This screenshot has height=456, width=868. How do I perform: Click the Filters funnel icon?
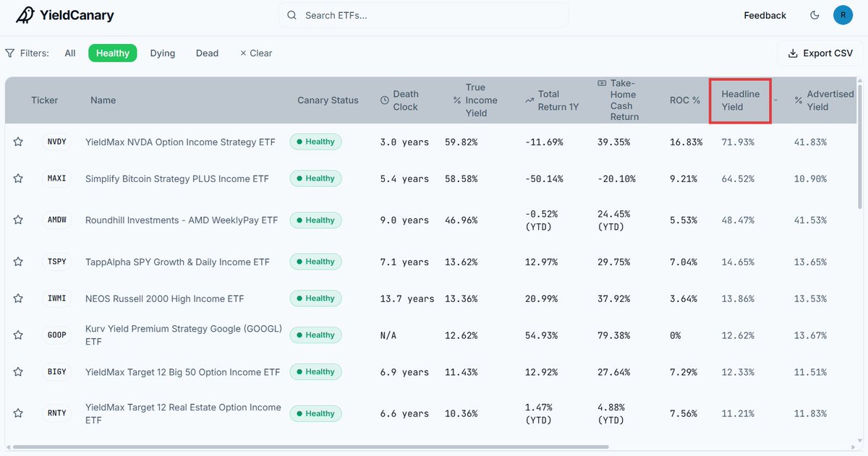(x=10, y=53)
